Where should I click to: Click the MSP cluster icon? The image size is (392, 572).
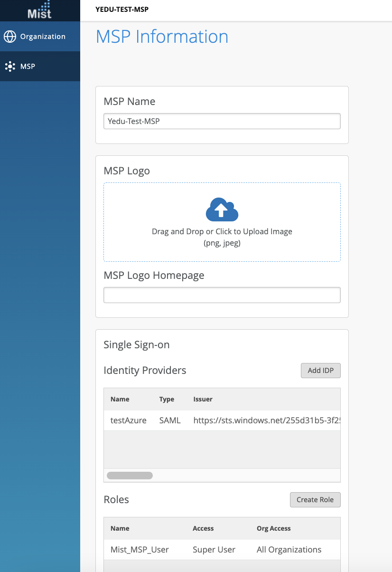[x=10, y=67]
